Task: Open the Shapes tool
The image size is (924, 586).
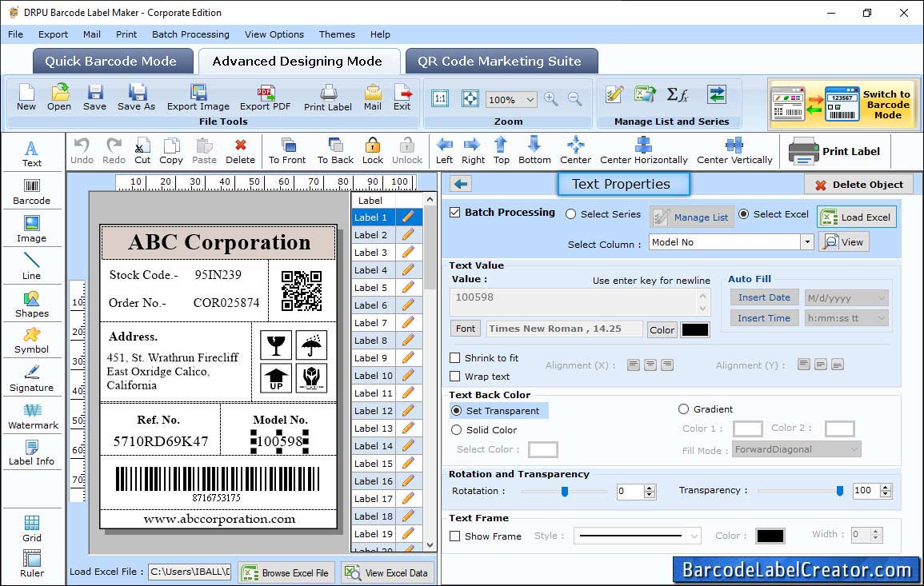Action: [x=32, y=305]
